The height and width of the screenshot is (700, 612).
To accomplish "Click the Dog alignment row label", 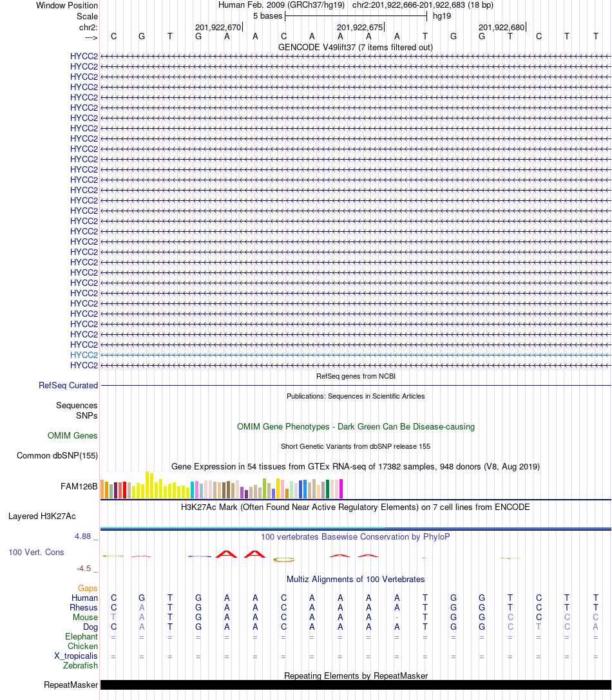I will [90, 627].
